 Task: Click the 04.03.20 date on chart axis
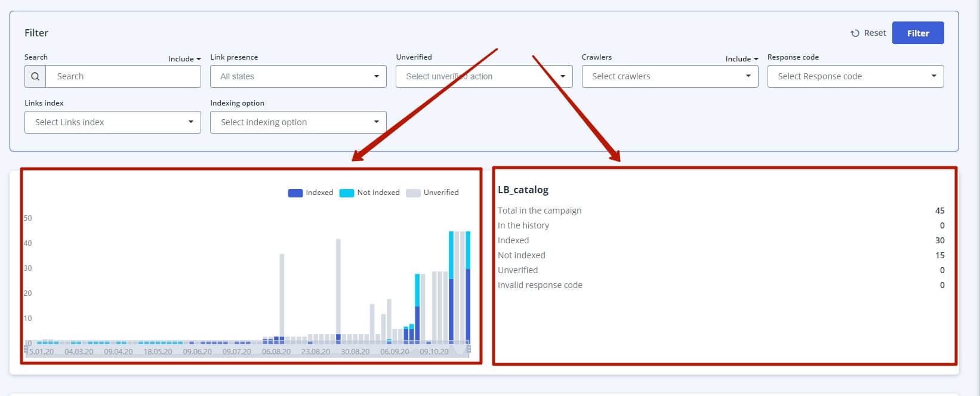(79, 352)
